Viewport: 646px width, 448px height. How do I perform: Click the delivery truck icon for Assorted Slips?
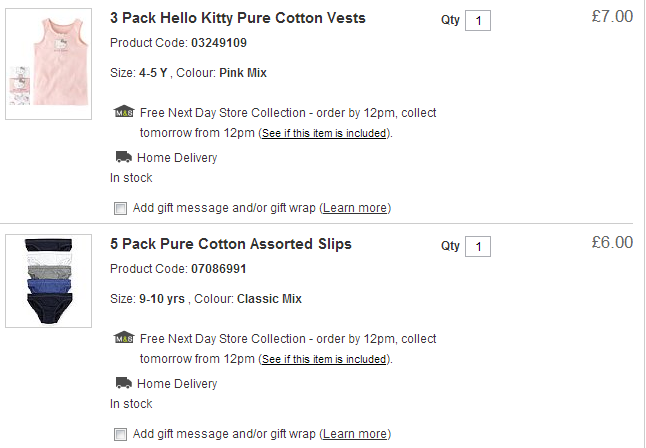[x=124, y=383]
